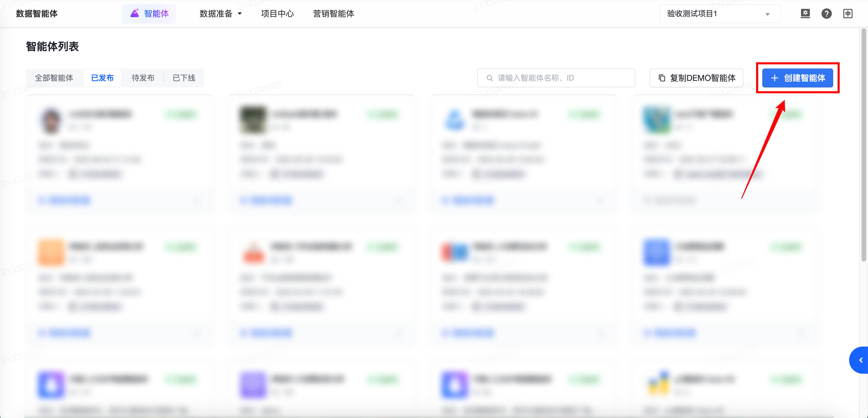Click the vertical scrollbar on the right
The height and width of the screenshot is (418, 868).
tap(863, 145)
